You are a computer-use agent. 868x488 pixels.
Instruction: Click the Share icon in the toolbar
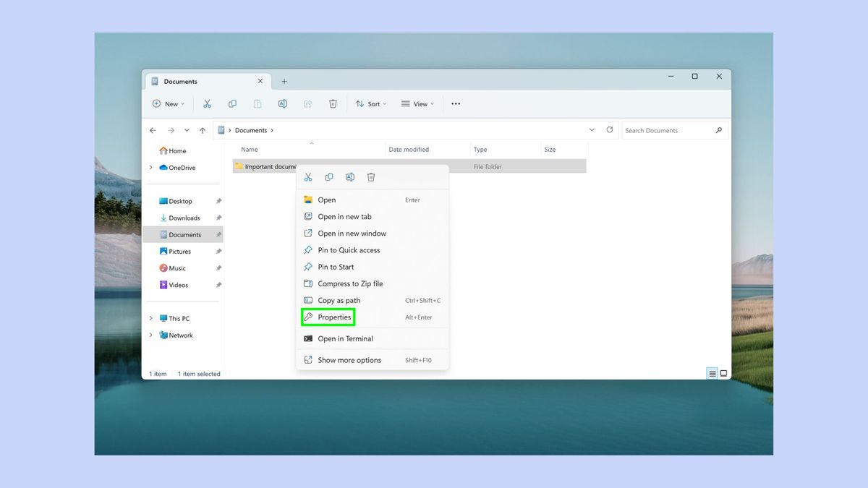point(307,103)
